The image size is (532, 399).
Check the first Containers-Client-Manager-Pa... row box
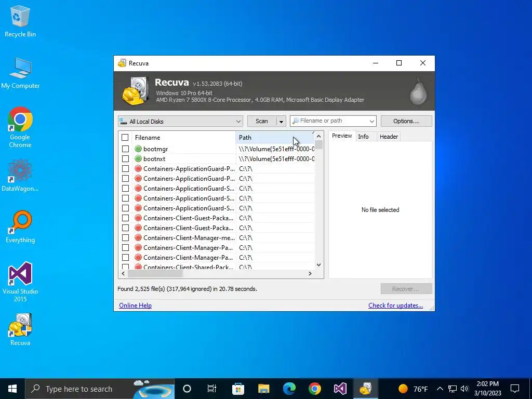pyautogui.click(x=125, y=247)
